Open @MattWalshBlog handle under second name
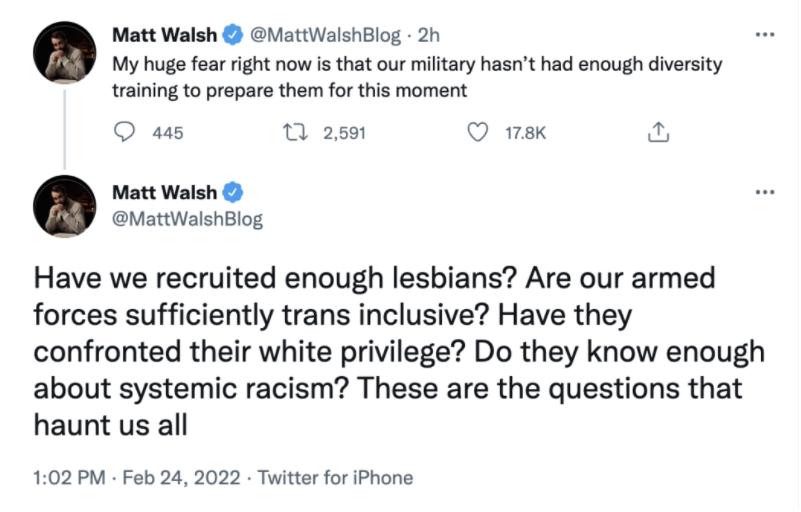 [187, 219]
